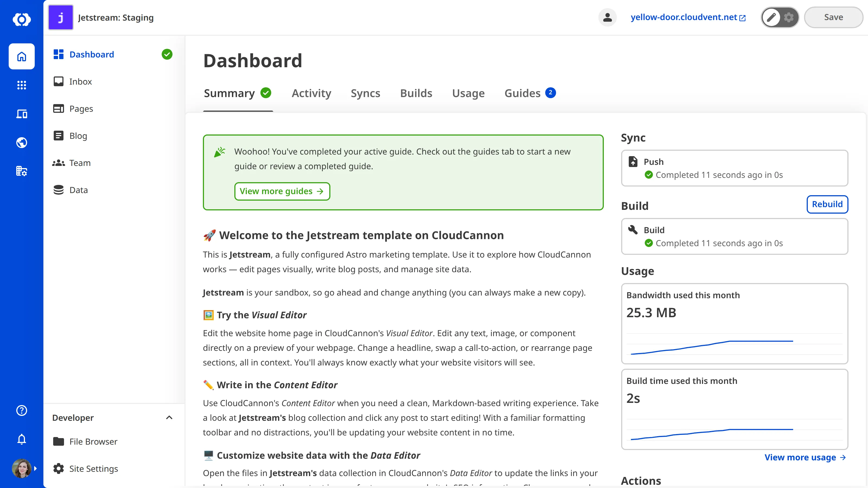Click the Pages layout icon

[58, 108]
